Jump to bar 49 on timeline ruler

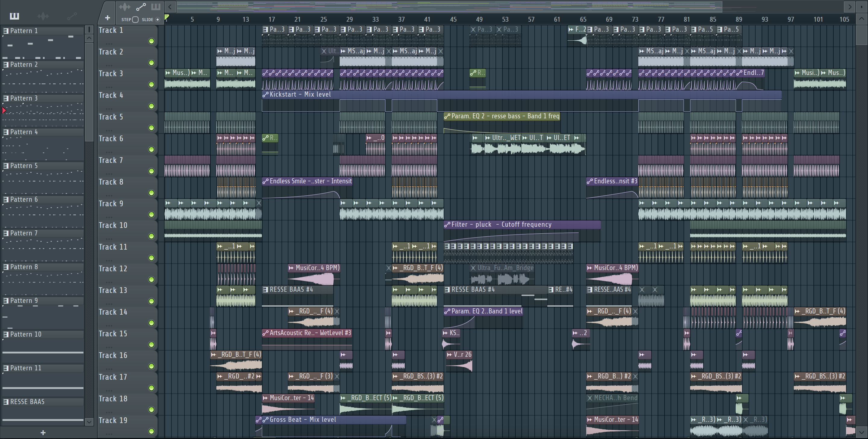[x=479, y=20]
